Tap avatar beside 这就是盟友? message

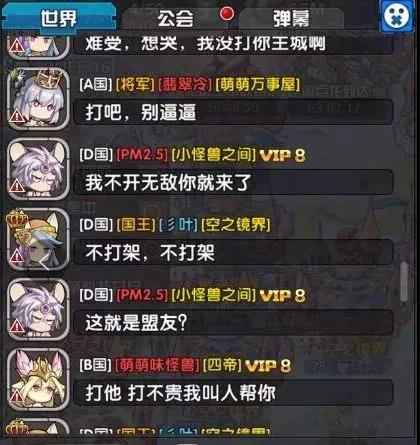pyautogui.click(x=38, y=309)
